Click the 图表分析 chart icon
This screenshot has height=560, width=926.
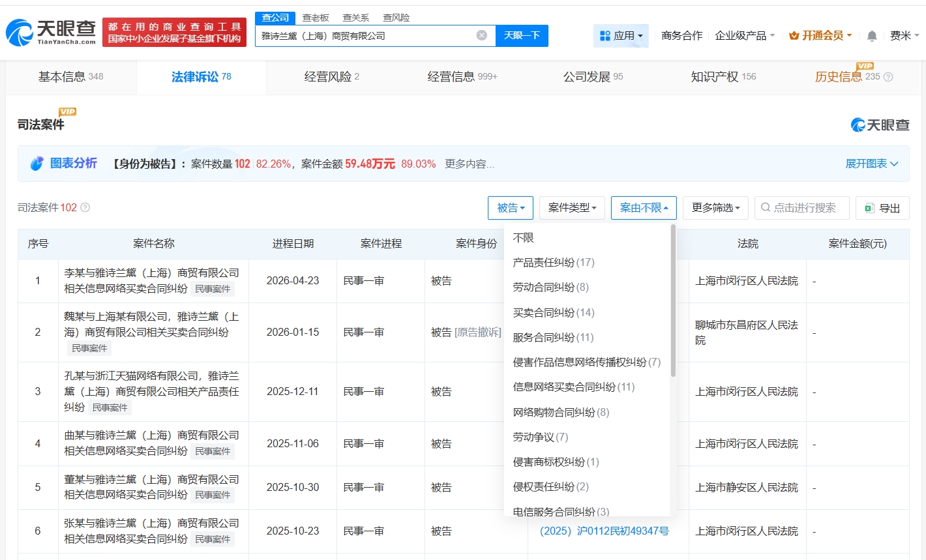tap(37, 164)
